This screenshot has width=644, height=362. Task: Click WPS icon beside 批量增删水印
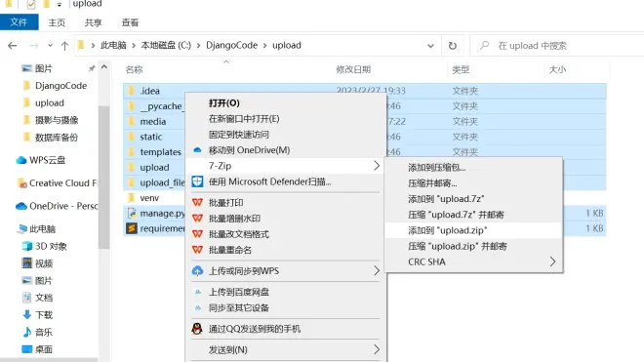[x=197, y=219]
